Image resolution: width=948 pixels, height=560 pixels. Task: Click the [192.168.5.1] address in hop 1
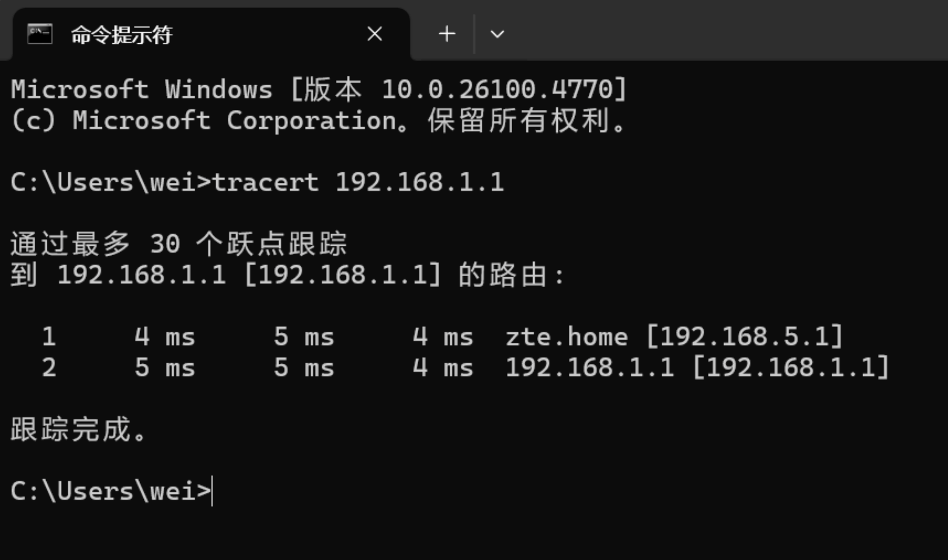(x=745, y=337)
